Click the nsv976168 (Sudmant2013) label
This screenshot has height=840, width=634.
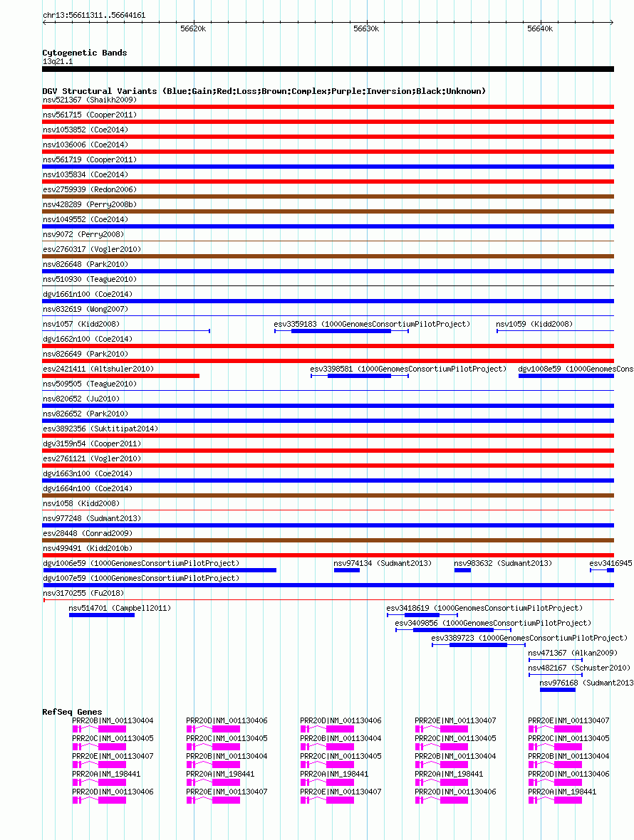pyautogui.click(x=586, y=683)
